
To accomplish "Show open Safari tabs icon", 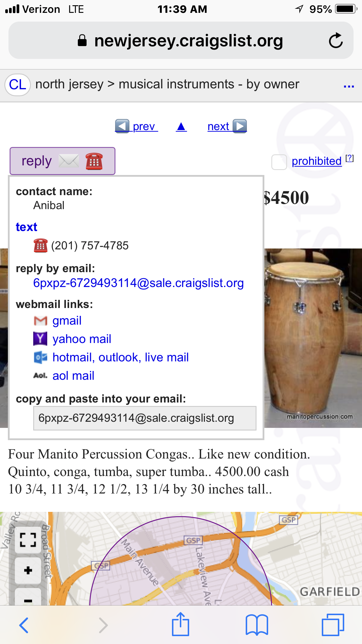I will 333,624.
